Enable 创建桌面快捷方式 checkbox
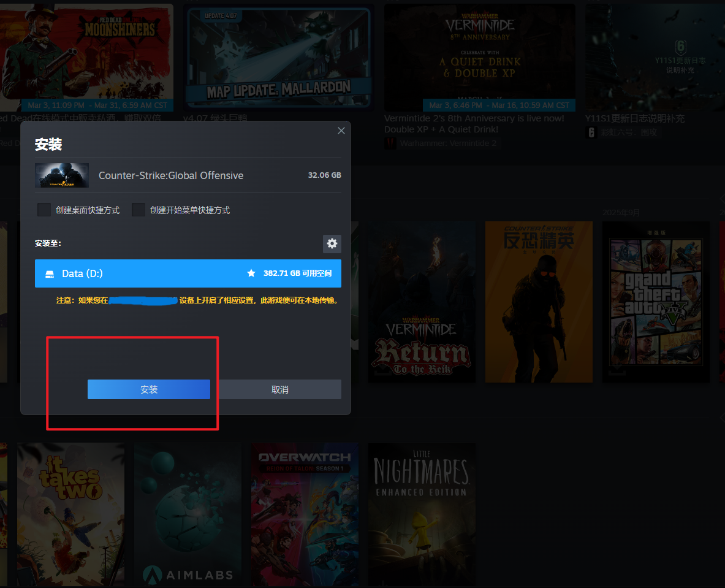This screenshot has height=588, width=725. (44, 210)
